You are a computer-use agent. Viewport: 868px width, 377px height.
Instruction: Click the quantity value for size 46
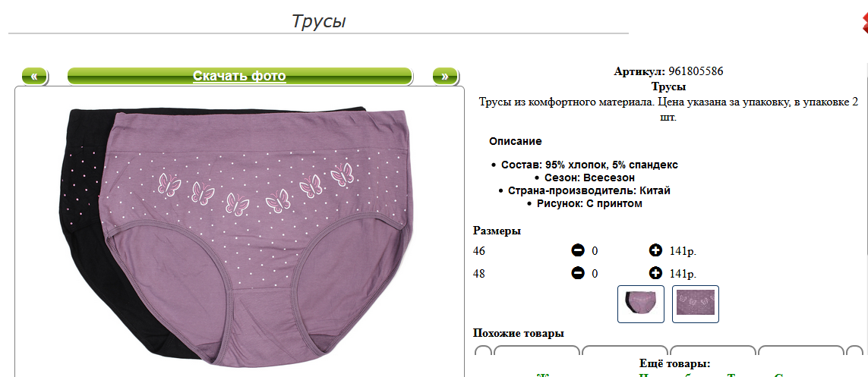click(595, 252)
